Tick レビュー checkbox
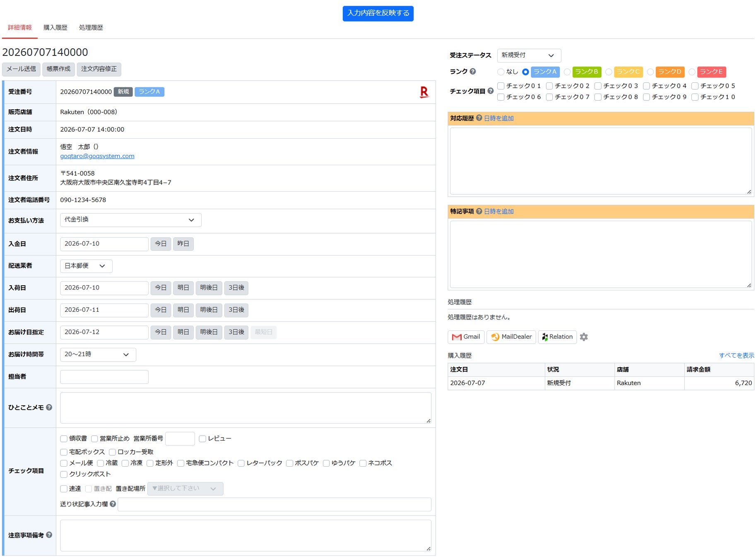The image size is (756, 559). tap(202, 439)
